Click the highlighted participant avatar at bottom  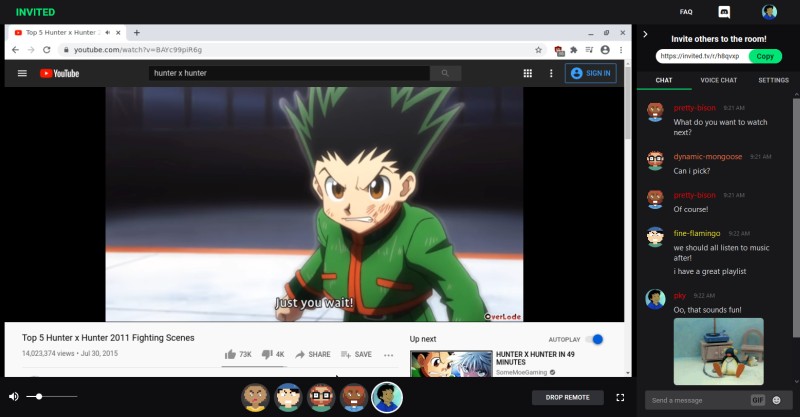[387, 398]
